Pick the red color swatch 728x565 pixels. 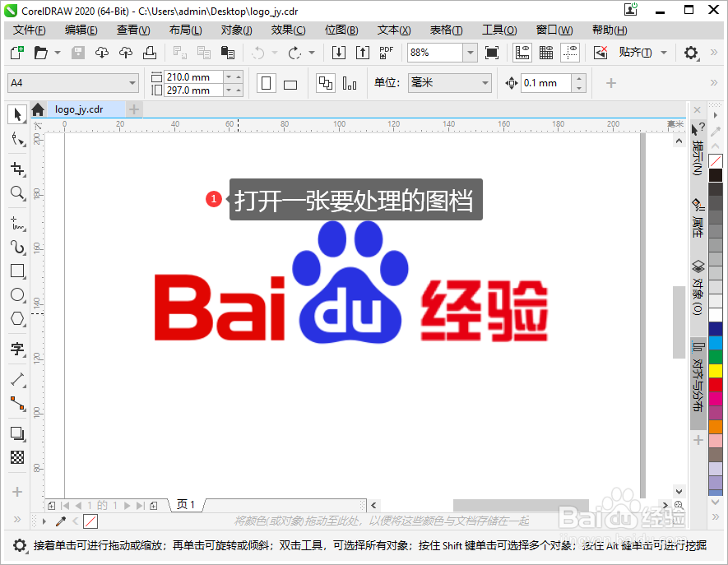point(716,385)
